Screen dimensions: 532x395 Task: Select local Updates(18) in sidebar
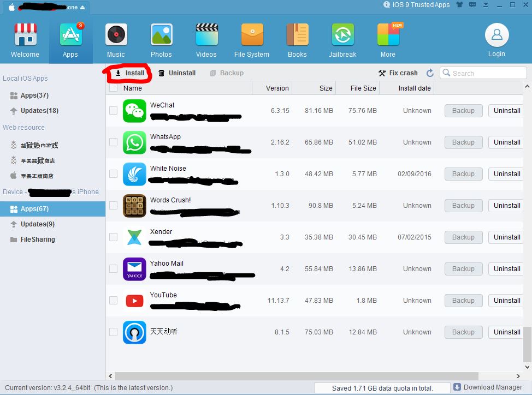click(x=52, y=111)
